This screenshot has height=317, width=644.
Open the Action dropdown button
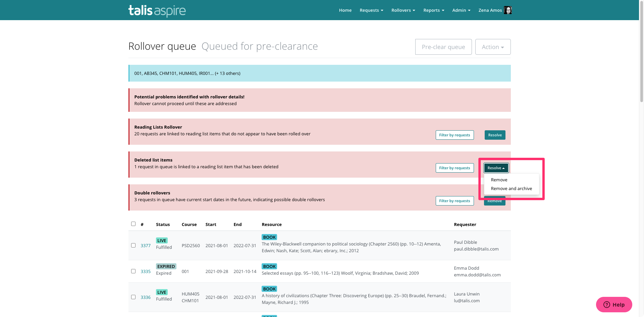pyautogui.click(x=492, y=47)
